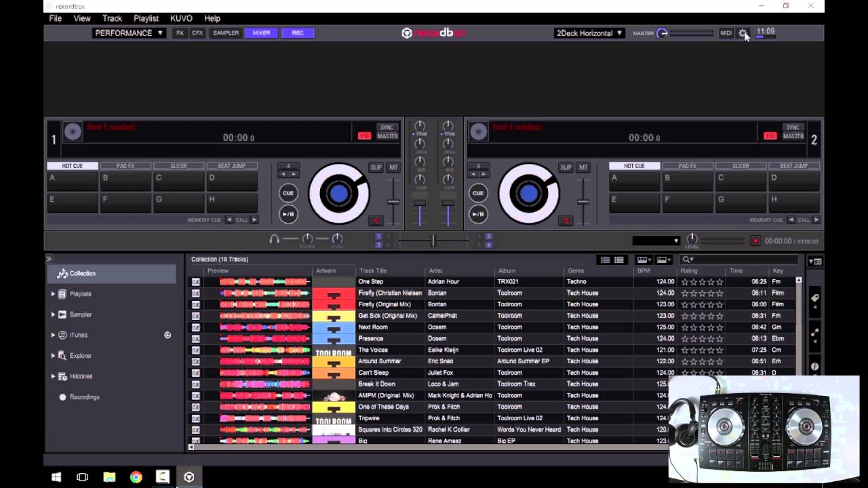Trigger hot cue pad A on deck 1

click(72, 182)
